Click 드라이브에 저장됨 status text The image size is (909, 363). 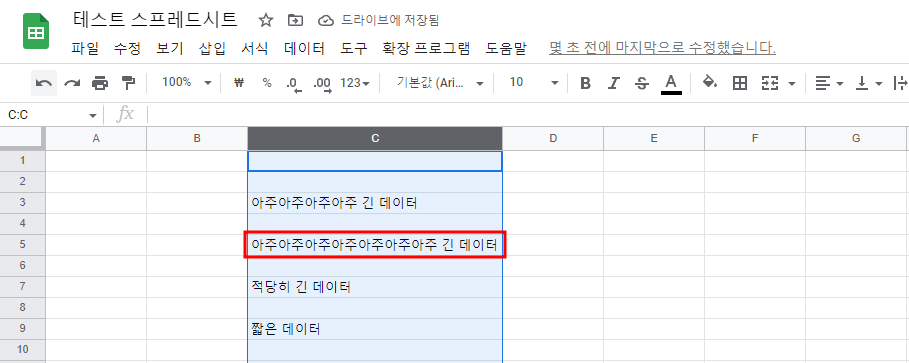point(390,21)
